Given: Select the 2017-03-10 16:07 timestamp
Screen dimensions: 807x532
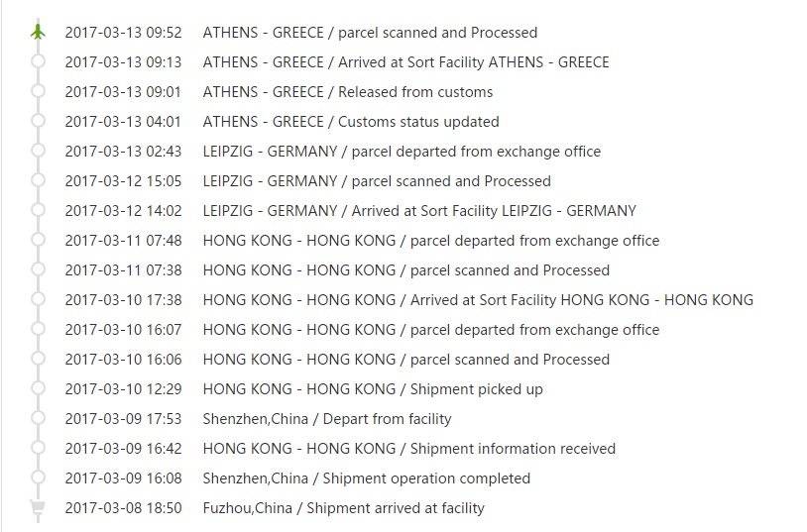Looking at the screenshot, I should click(123, 330).
